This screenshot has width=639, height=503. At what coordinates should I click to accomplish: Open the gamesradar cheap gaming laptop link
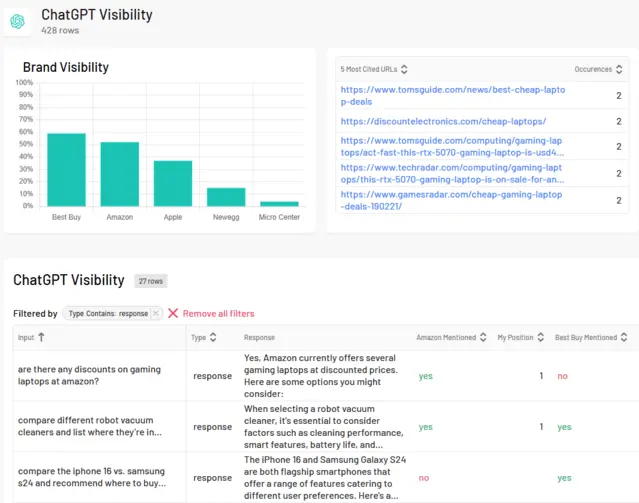click(x=452, y=199)
